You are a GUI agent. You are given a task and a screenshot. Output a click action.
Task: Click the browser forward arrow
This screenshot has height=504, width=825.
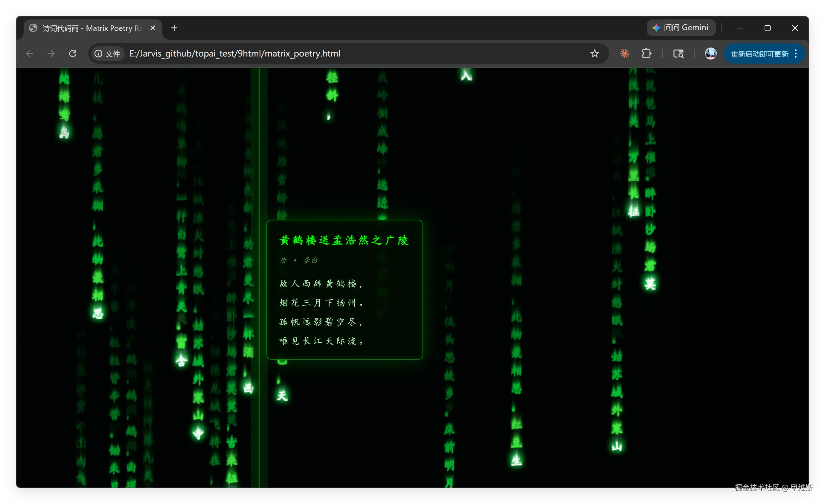(x=51, y=54)
